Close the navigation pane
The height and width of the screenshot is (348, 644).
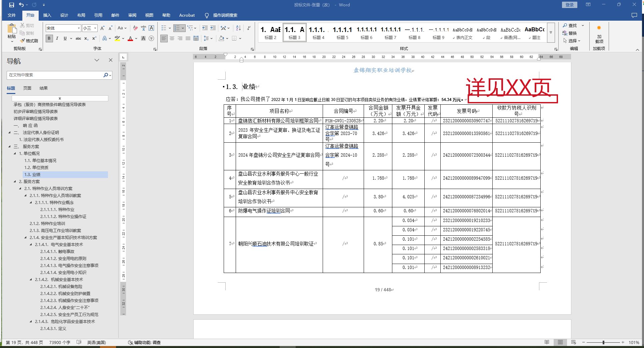111,60
